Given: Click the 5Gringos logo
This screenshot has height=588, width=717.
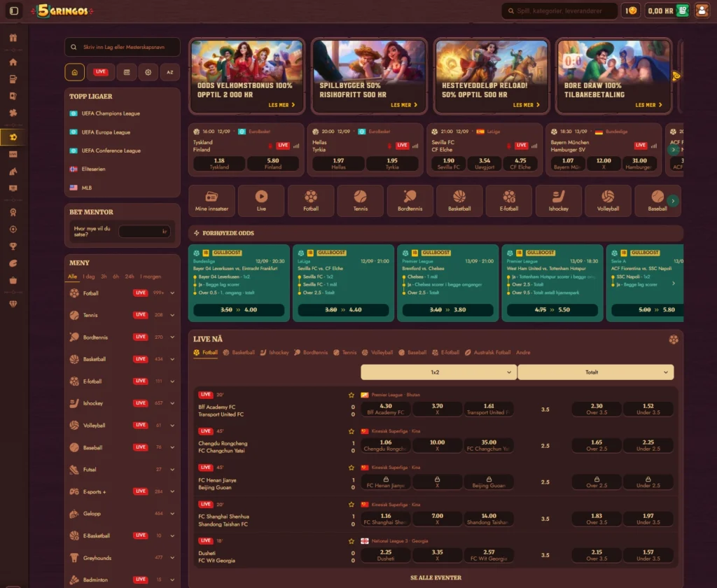Looking at the screenshot, I should pos(62,10).
